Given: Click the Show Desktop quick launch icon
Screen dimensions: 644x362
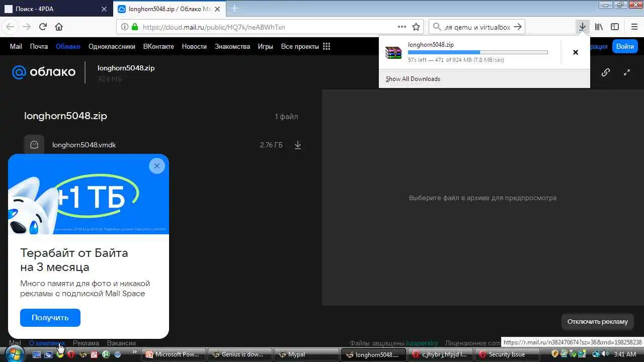Looking at the screenshot, I should [37, 354].
